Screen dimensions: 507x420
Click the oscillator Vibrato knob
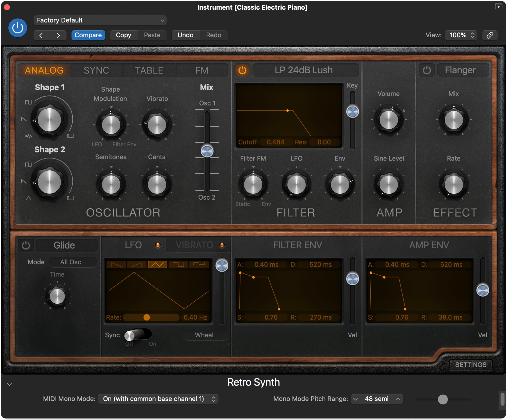click(x=157, y=125)
